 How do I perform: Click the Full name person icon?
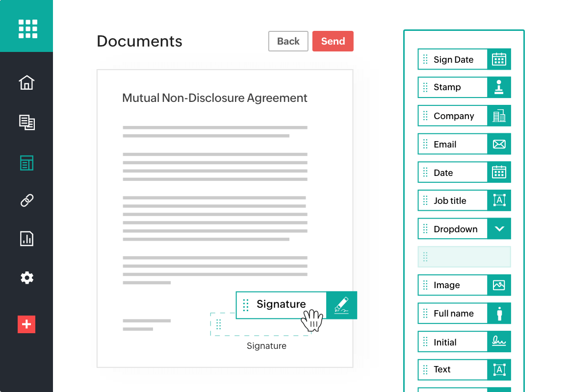point(499,313)
